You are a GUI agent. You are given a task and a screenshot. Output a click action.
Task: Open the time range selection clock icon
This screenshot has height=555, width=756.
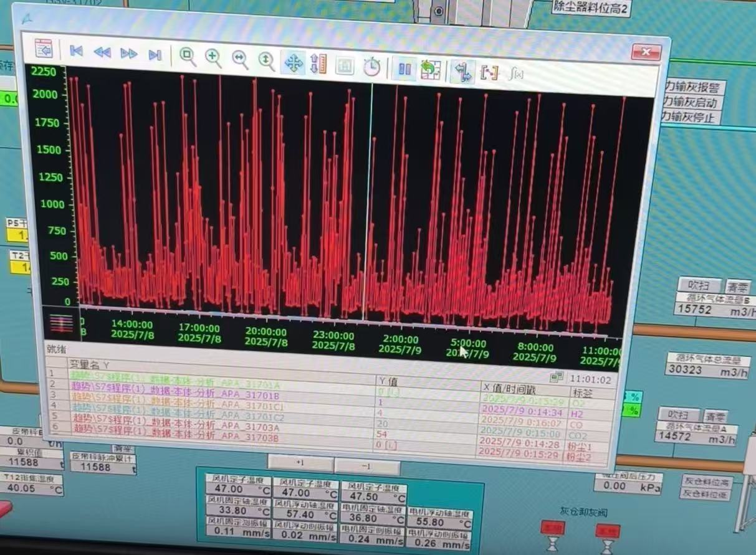coord(372,67)
